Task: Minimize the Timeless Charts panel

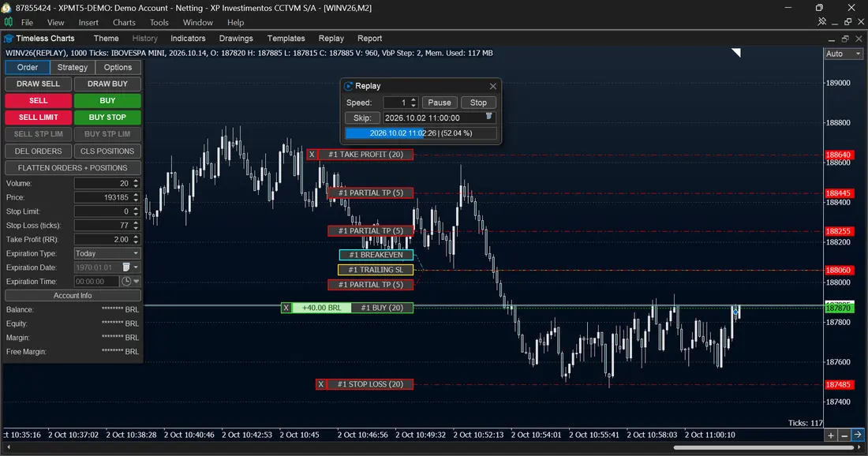Action: (x=832, y=39)
